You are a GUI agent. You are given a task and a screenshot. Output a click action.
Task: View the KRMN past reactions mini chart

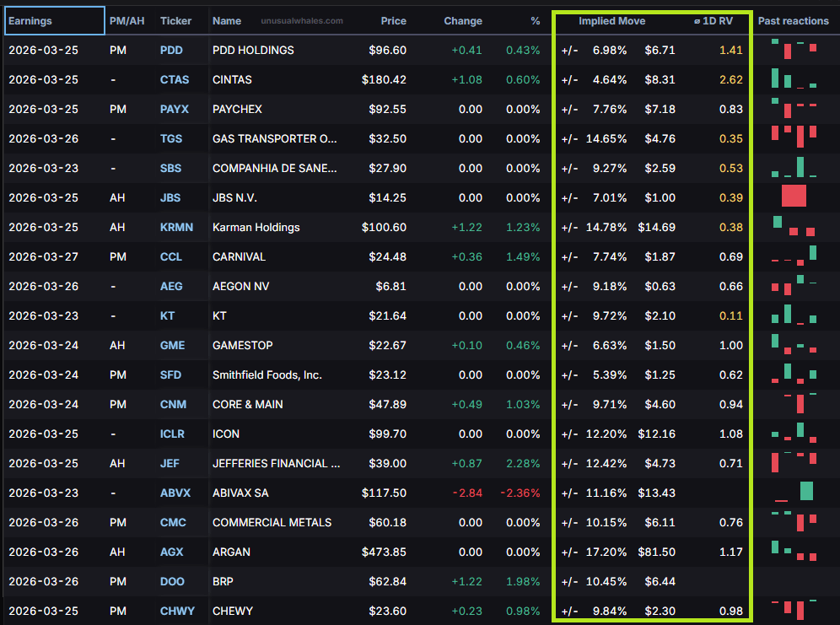[794, 226]
